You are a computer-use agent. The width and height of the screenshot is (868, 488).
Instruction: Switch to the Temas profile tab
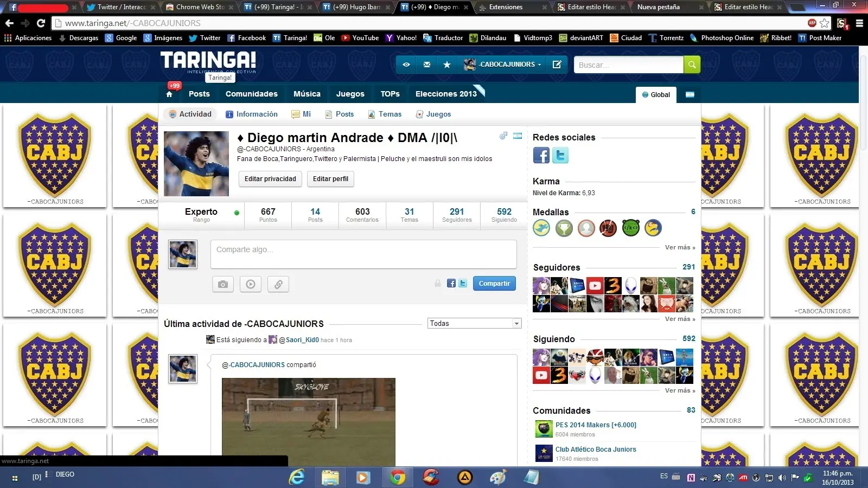pos(385,114)
